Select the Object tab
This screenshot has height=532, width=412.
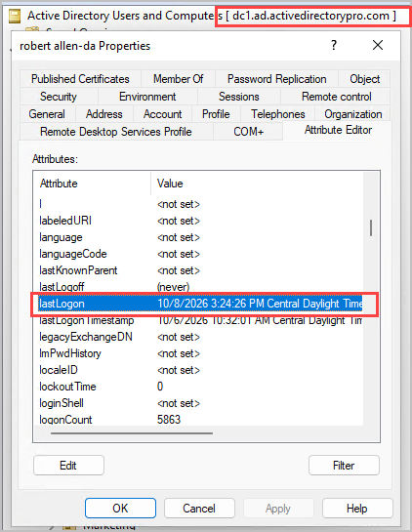pyautogui.click(x=364, y=79)
